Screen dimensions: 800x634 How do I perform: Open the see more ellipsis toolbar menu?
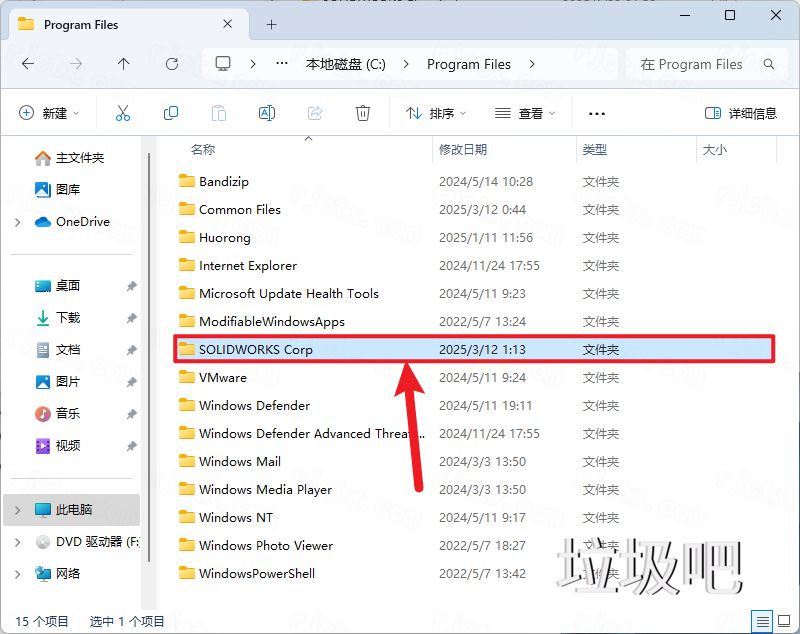pyautogui.click(x=596, y=113)
